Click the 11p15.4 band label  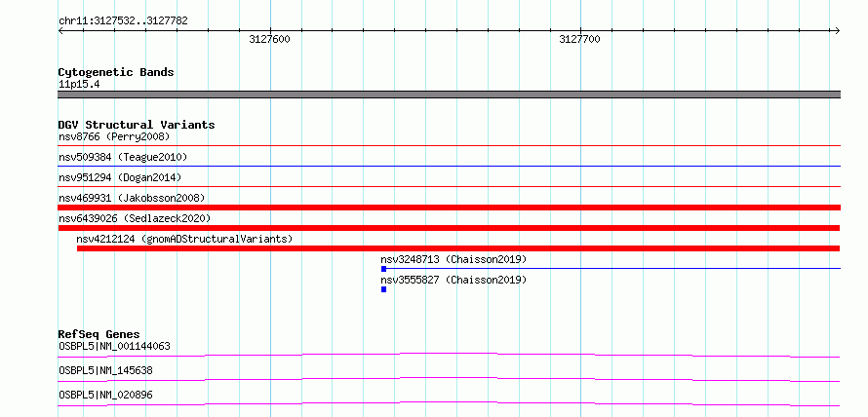(x=79, y=85)
